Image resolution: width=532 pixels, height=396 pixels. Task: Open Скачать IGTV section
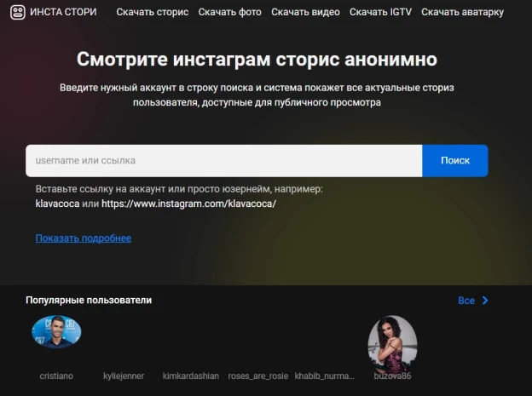[380, 12]
